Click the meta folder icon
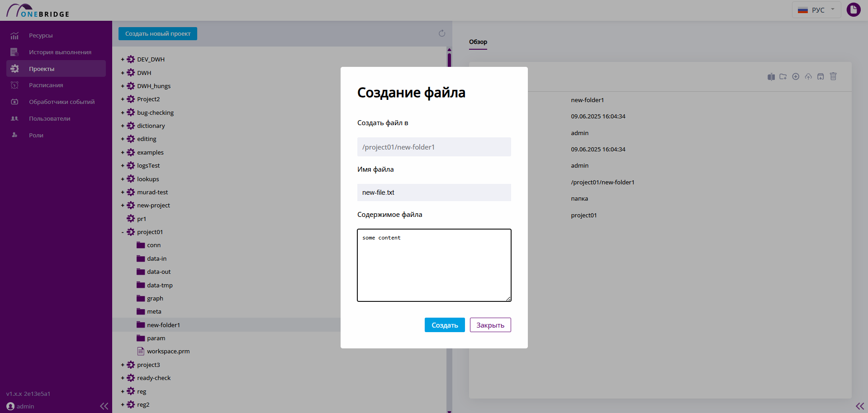 (141, 311)
